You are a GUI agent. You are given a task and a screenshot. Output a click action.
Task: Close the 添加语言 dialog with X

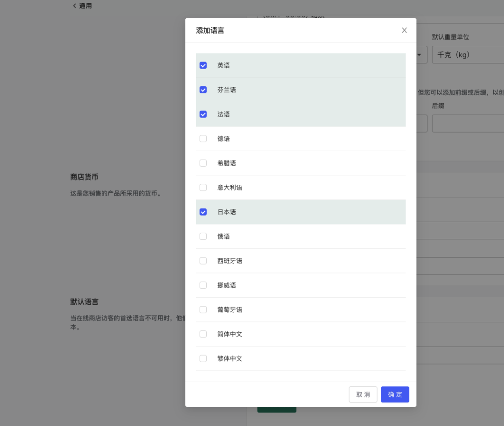[404, 30]
